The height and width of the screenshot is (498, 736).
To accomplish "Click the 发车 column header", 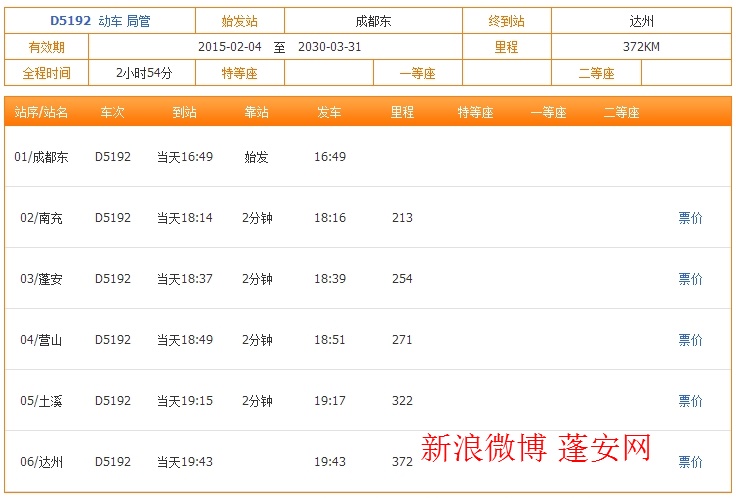I will pos(329,113).
